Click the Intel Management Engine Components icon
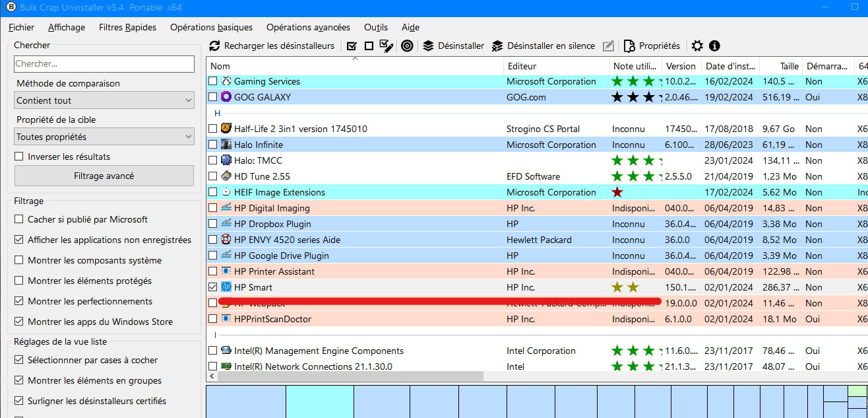Image resolution: width=868 pixels, height=418 pixels. (x=226, y=351)
